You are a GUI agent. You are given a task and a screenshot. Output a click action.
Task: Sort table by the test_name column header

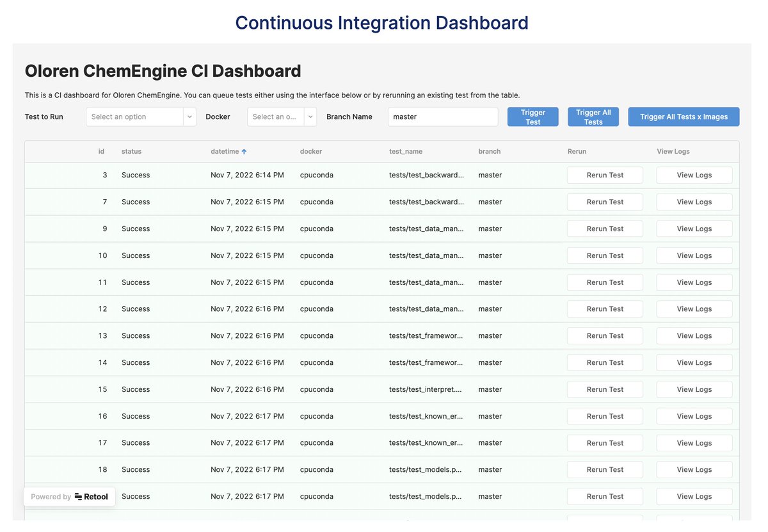click(406, 152)
